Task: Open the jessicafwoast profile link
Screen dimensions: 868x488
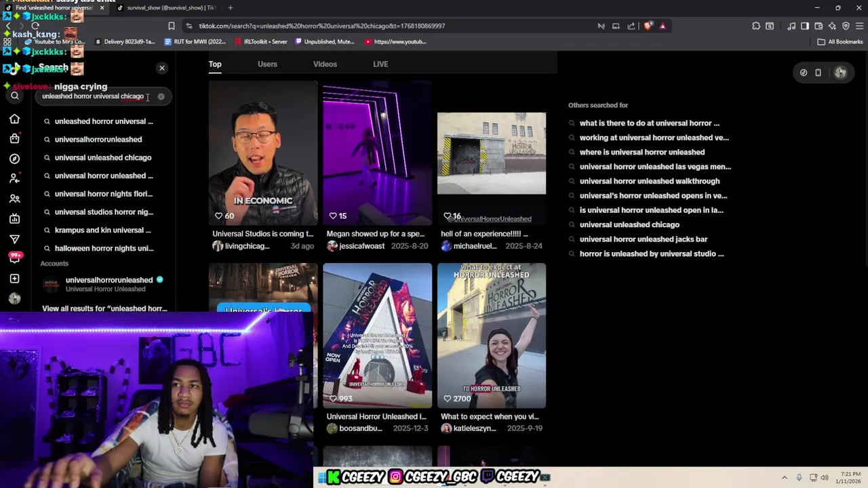Action: point(355,246)
